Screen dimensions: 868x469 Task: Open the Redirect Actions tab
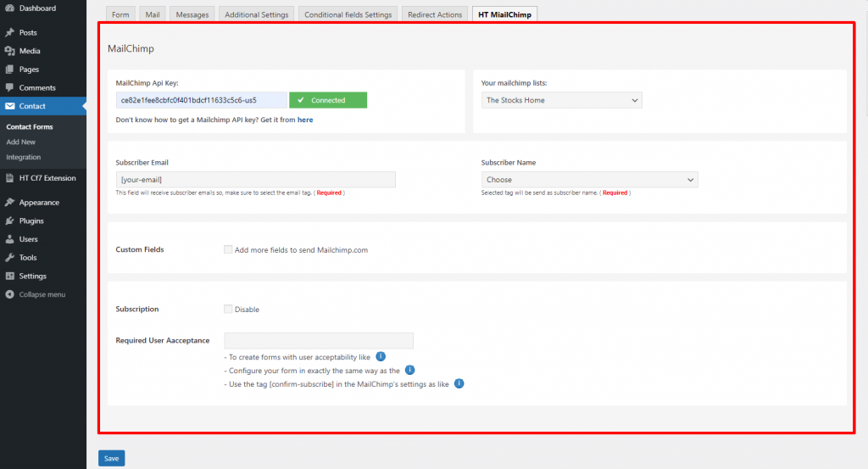(434, 14)
